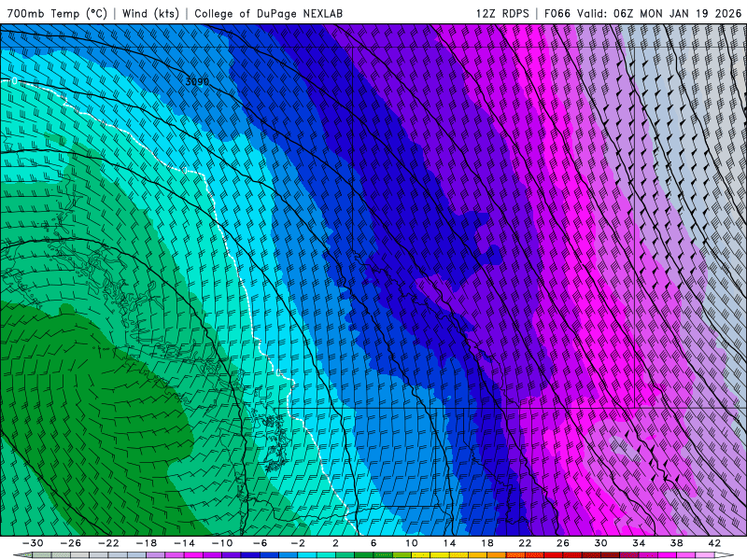Click the '-10' colorbar value
Image resolution: width=747 pixels, height=560 pixels.
[222, 543]
